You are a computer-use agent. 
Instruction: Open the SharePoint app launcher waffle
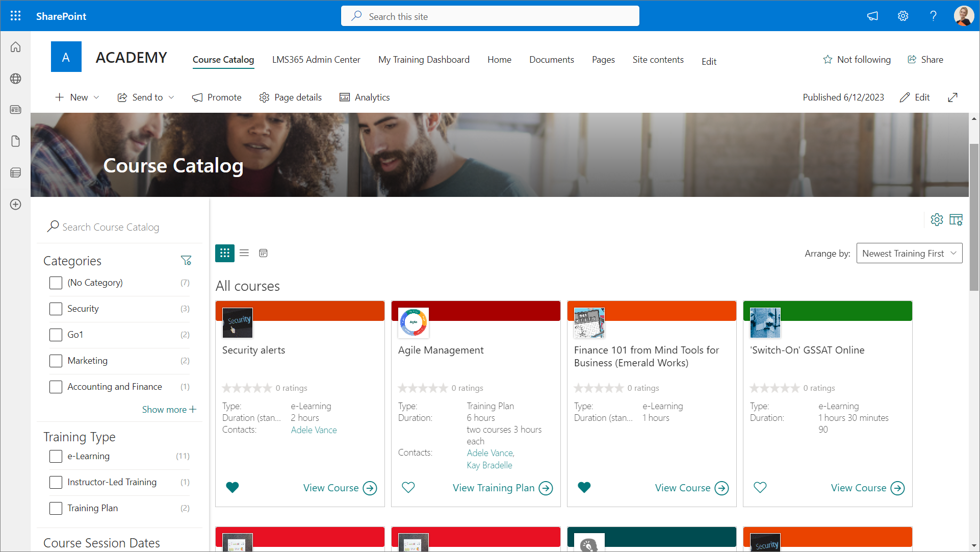[x=15, y=16]
